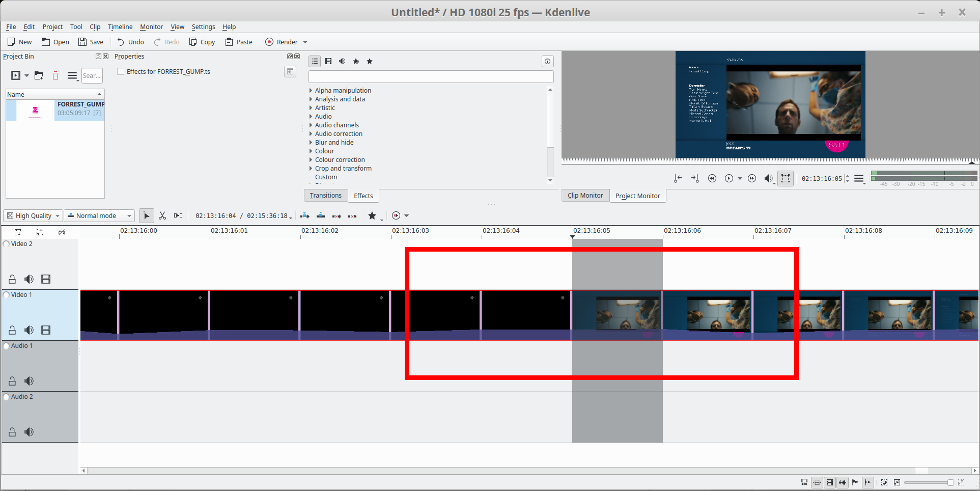
Task: Set zone out point in monitor
Action: [695, 178]
